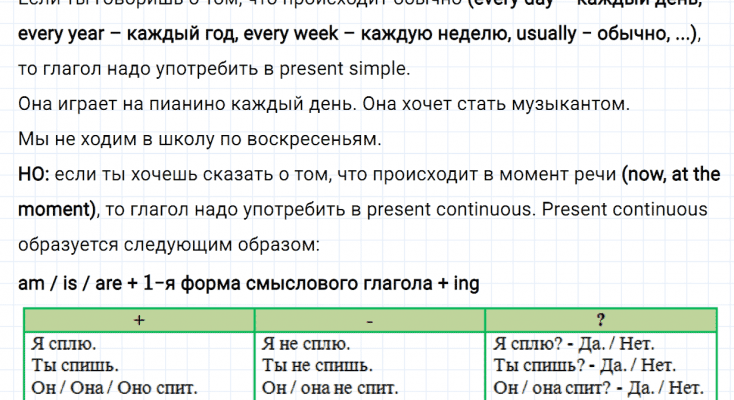The width and height of the screenshot is (734, 400).
Task: Click the table text "Я не сплю."
Action: (305, 343)
